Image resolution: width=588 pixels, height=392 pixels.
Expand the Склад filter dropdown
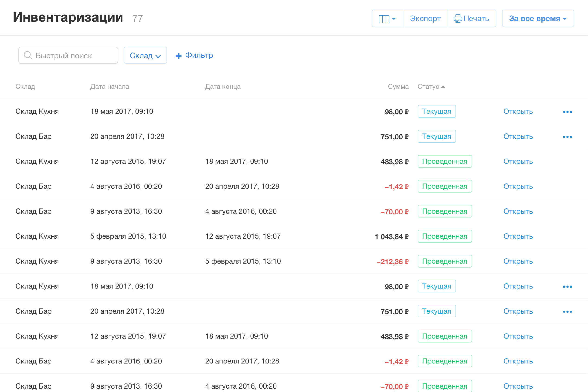tap(145, 55)
